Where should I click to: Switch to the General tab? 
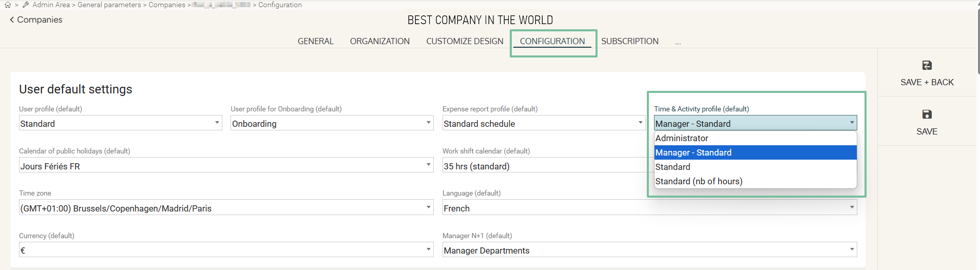(316, 41)
